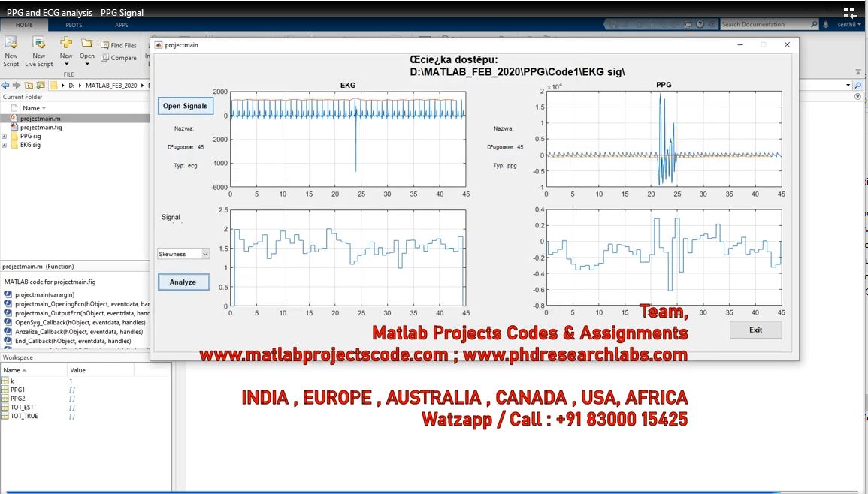Open the senthil account dropdown
The width and height of the screenshot is (868, 494).
pyautogui.click(x=849, y=24)
